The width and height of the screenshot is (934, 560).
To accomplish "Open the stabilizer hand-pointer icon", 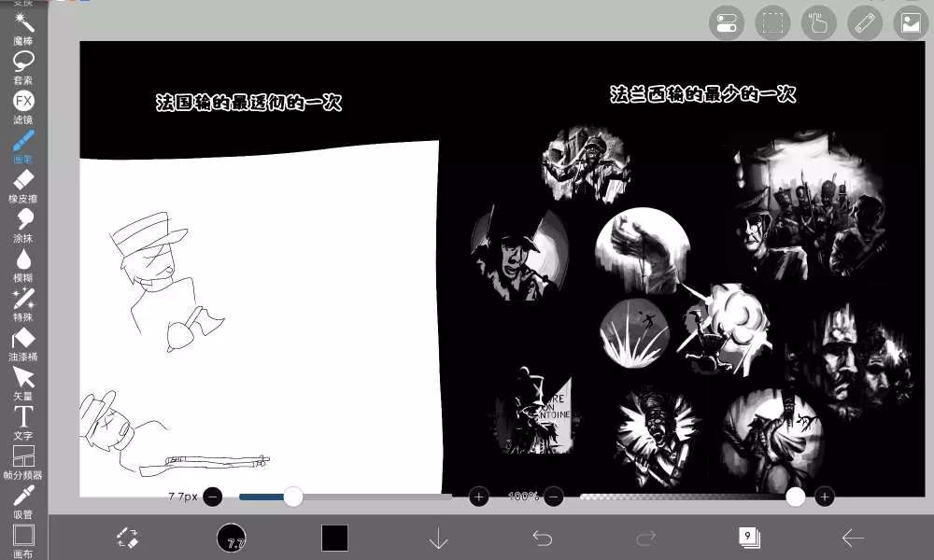I will (818, 23).
